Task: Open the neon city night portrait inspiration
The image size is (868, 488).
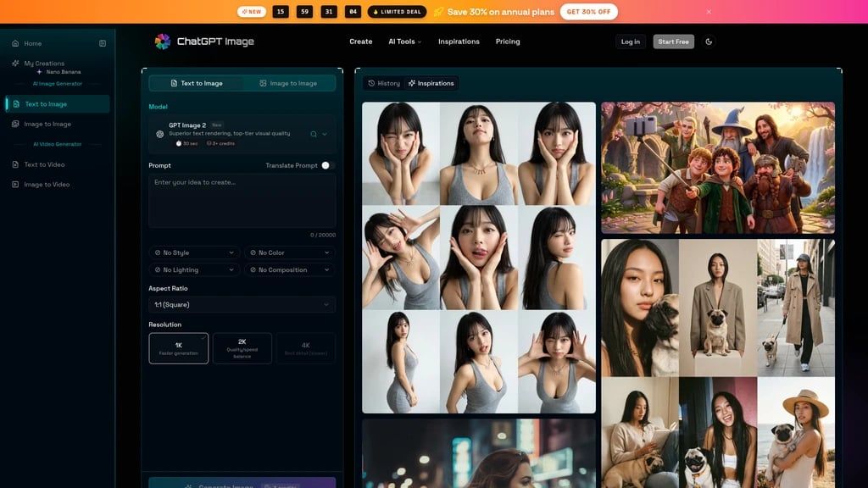Action: click(479, 454)
